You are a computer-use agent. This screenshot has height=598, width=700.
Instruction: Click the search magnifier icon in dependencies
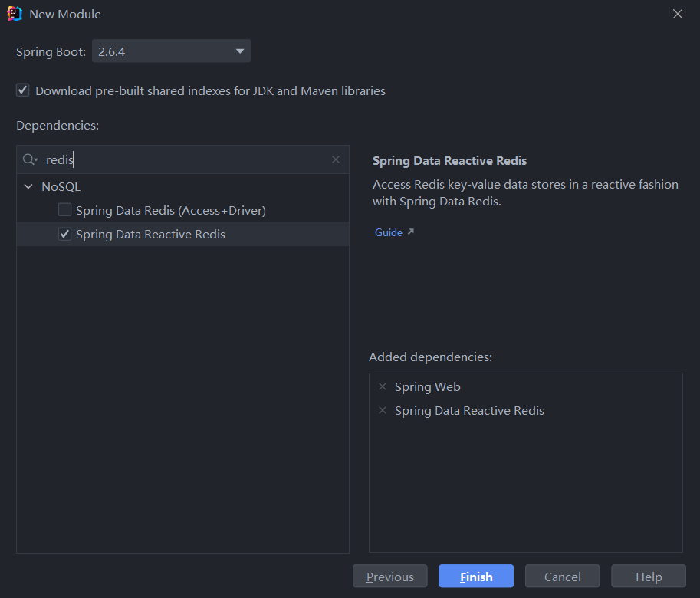click(x=30, y=159)
